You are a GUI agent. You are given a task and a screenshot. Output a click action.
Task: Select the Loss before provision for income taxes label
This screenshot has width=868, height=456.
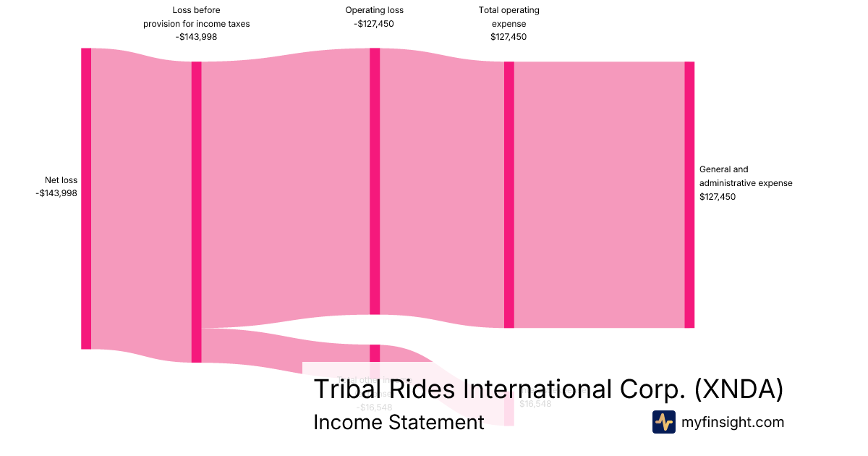click(196, 24)
